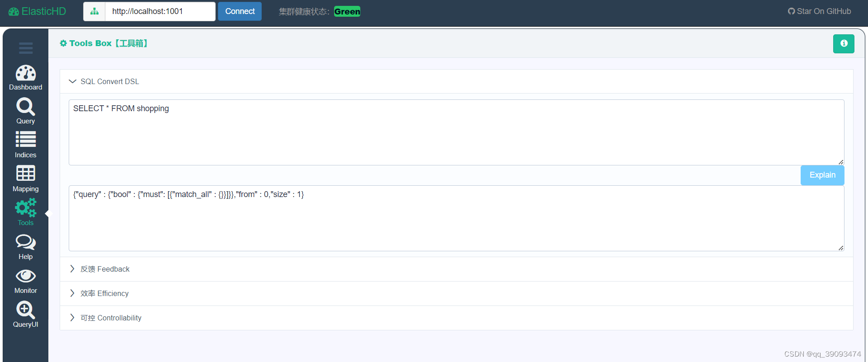Click the Explain button
The image size is (868, 362).
(x=822, y=175)
